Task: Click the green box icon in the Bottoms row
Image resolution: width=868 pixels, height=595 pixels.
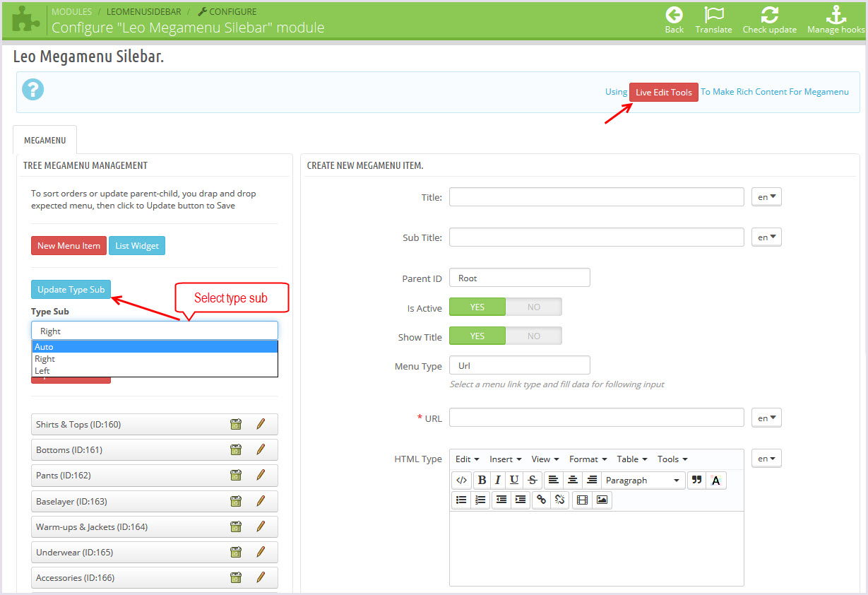Action: (x=236, y=449)
